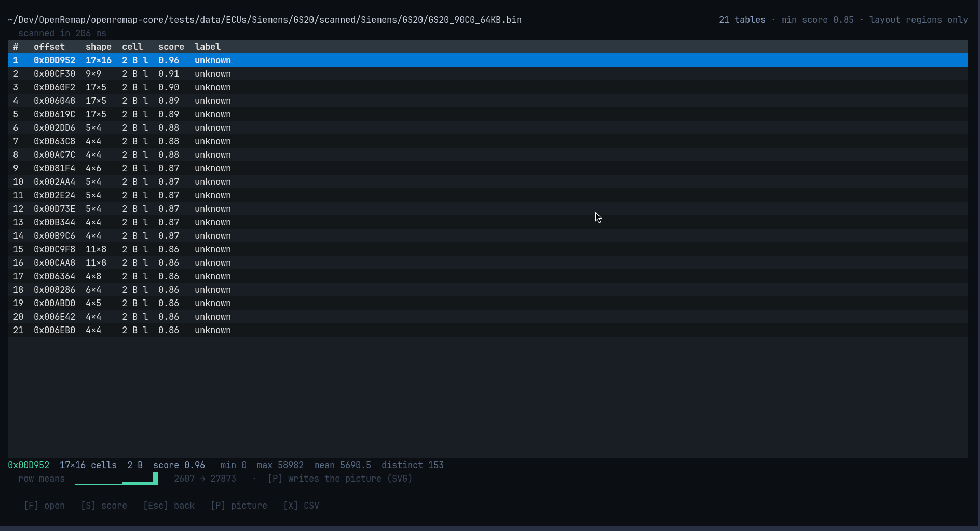Click the [F] open shortcut
980x531 pixels.
(44, 506)
